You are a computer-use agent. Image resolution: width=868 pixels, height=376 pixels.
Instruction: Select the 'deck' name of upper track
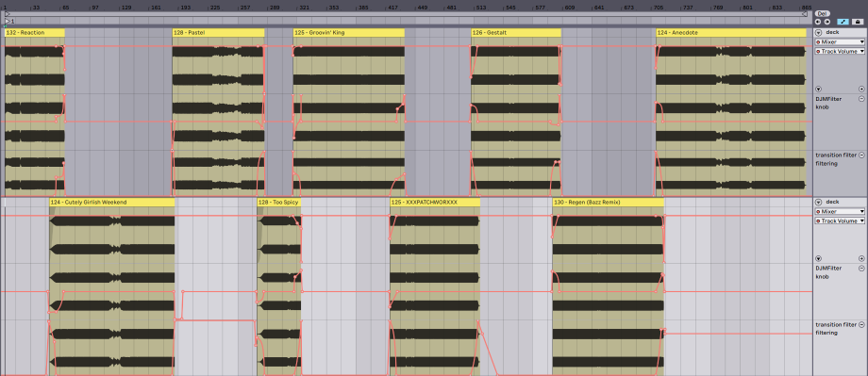[x=832, y=32]
